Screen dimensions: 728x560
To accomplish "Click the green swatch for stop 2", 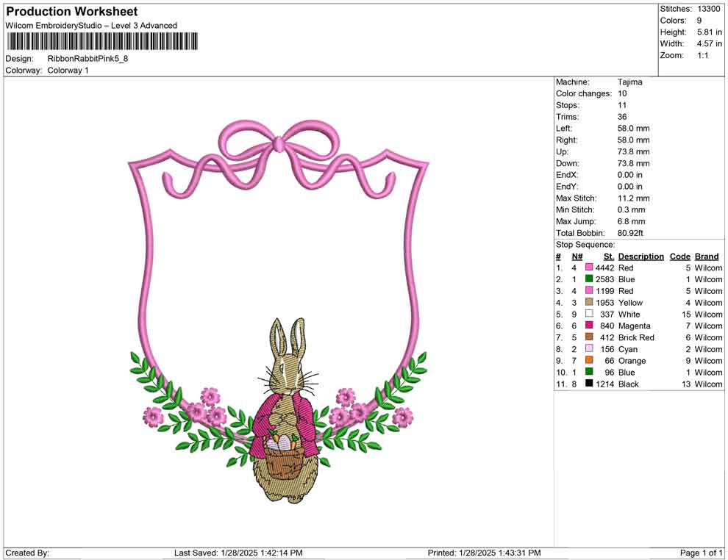I will 589,279.
